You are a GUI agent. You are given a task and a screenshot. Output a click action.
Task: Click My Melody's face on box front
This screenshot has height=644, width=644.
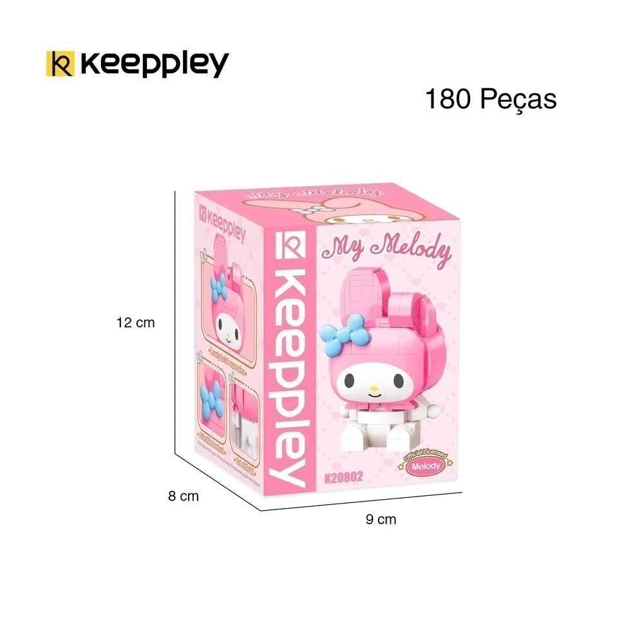coord(374,383)
